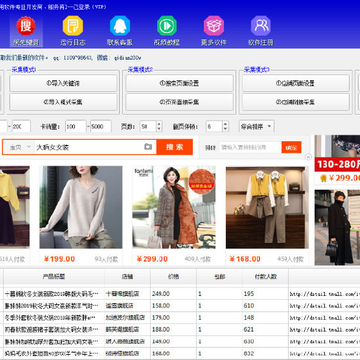Open the yellow top and dark skirt image
Viewport: 360px width, 360px height.
pos(14,207)
